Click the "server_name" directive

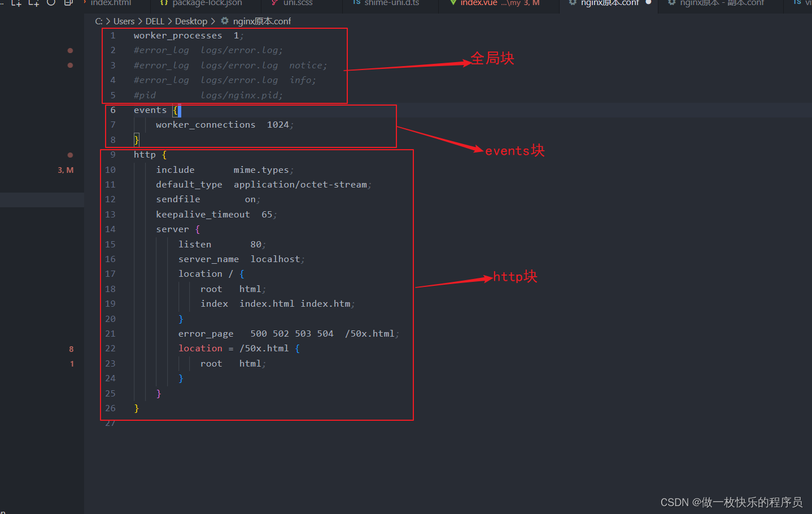208,259
